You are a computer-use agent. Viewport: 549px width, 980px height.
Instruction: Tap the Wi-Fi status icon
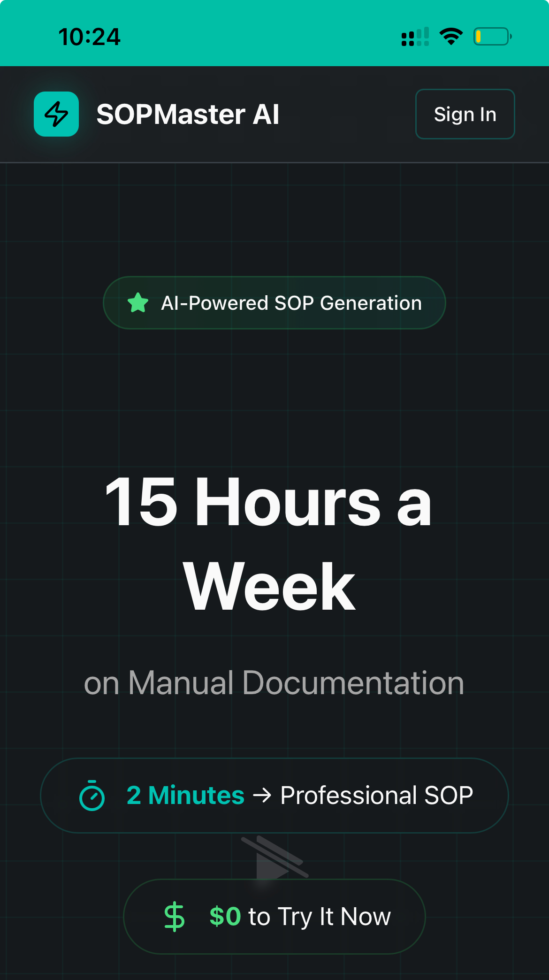coord(451,37)
